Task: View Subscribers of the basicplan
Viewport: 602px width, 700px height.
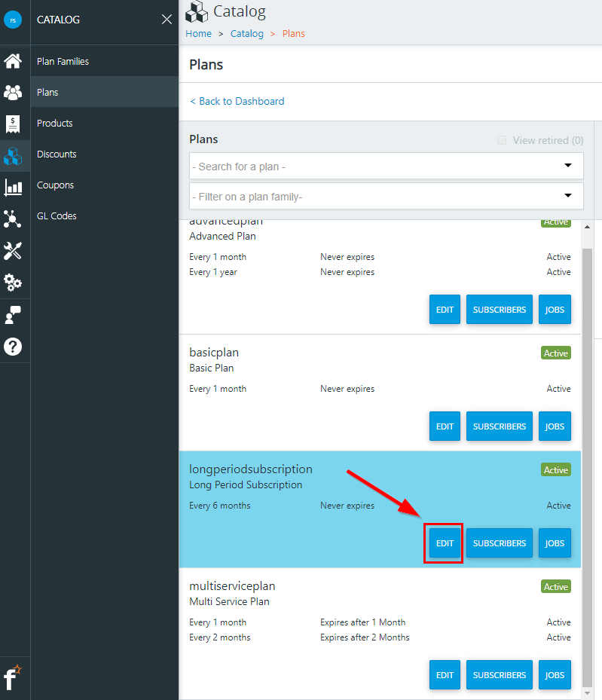Action: coord(499,426)
